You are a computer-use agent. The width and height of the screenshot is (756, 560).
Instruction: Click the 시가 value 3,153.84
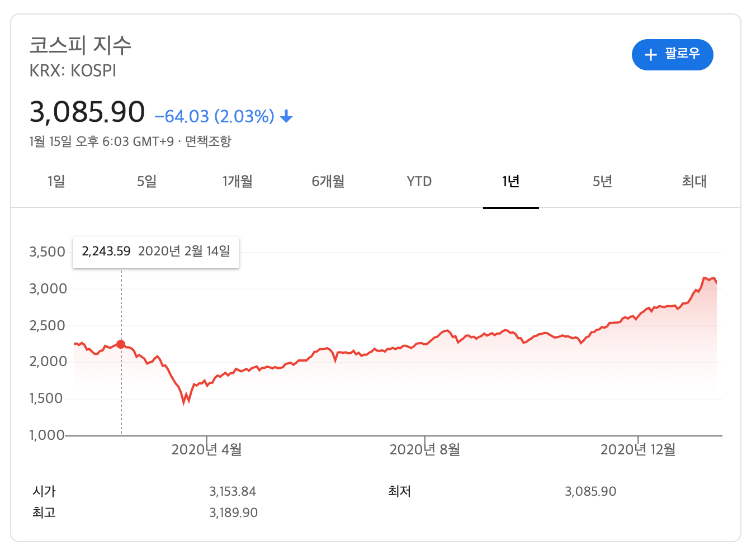(x=233, y=492)
